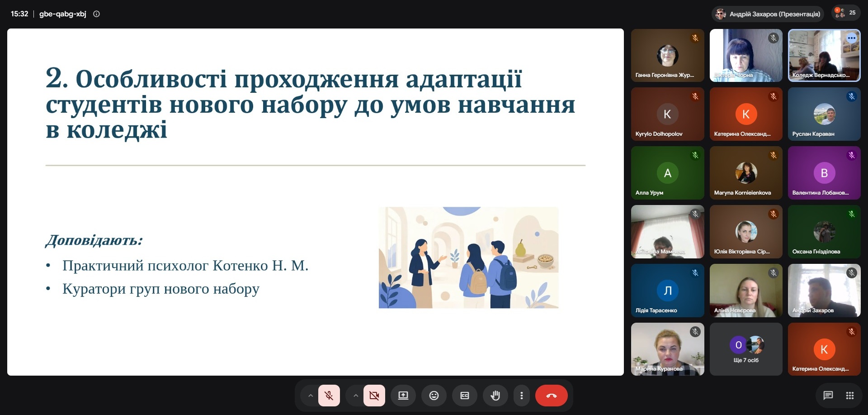Click the 'Доповідають:' heading on slide
868x415 pixels.
point(94,240)
